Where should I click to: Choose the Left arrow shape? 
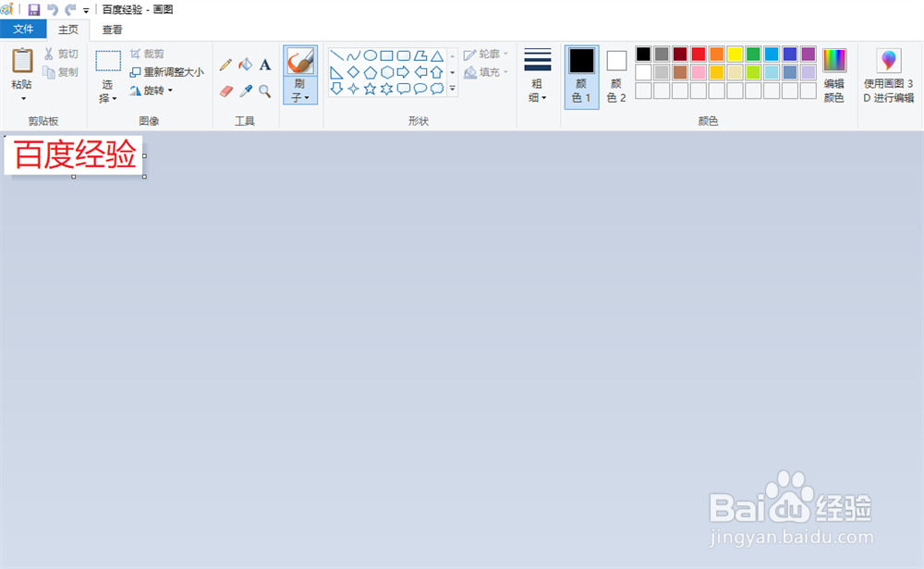point(420,72)
